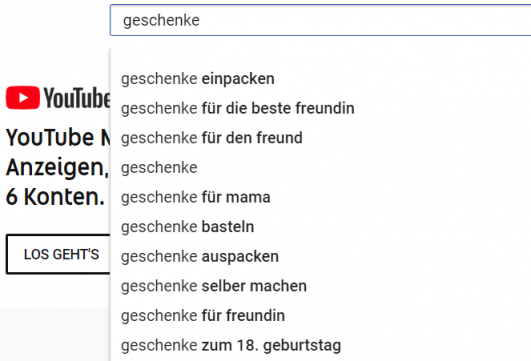Viewport: 531px width, 361px height.
Task: Click the '6 Konten.' promo text
Action: coord(55,197)
